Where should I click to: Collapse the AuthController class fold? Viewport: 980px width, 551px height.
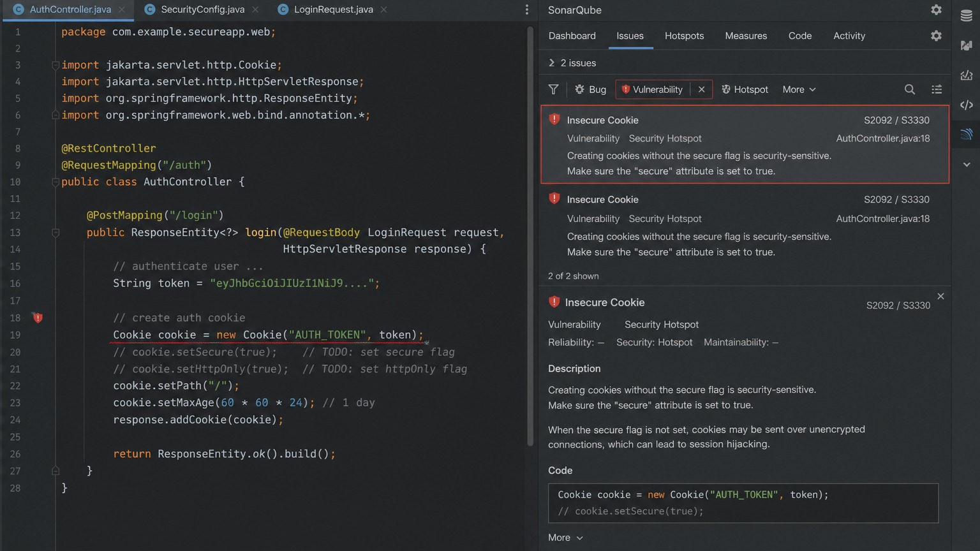[56, 182]
